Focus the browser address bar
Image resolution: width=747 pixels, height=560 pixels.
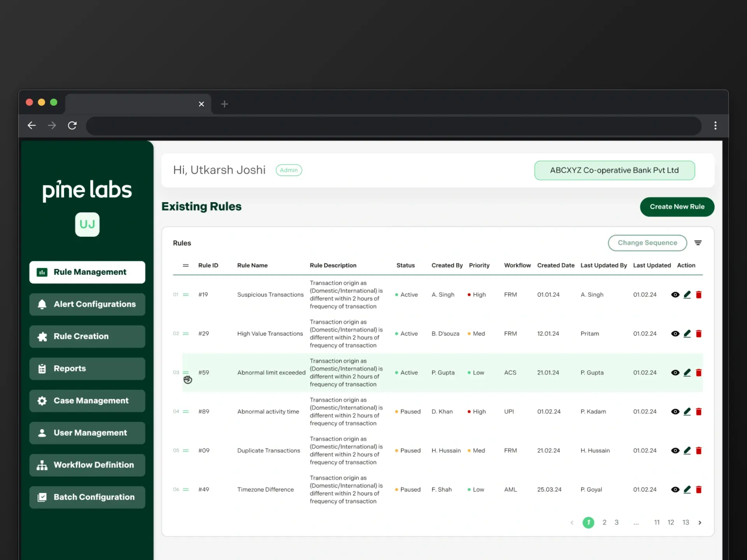(x=393, y=126)
